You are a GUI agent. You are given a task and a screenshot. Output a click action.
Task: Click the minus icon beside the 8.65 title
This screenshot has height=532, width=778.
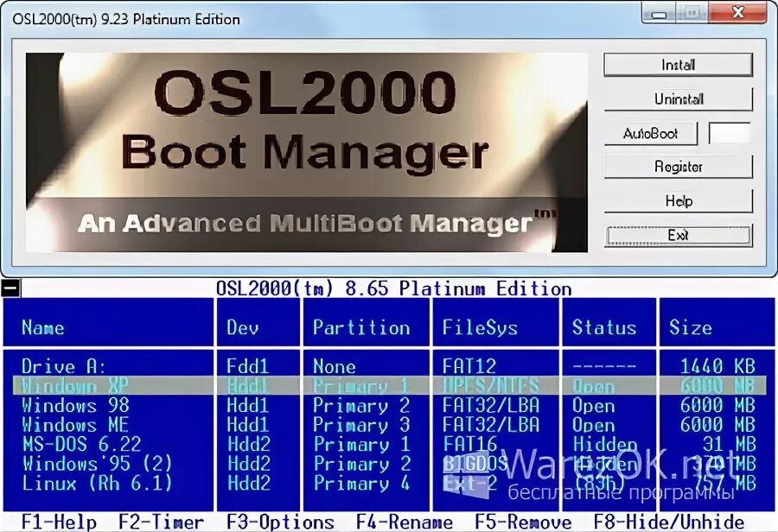click(11, 288)
